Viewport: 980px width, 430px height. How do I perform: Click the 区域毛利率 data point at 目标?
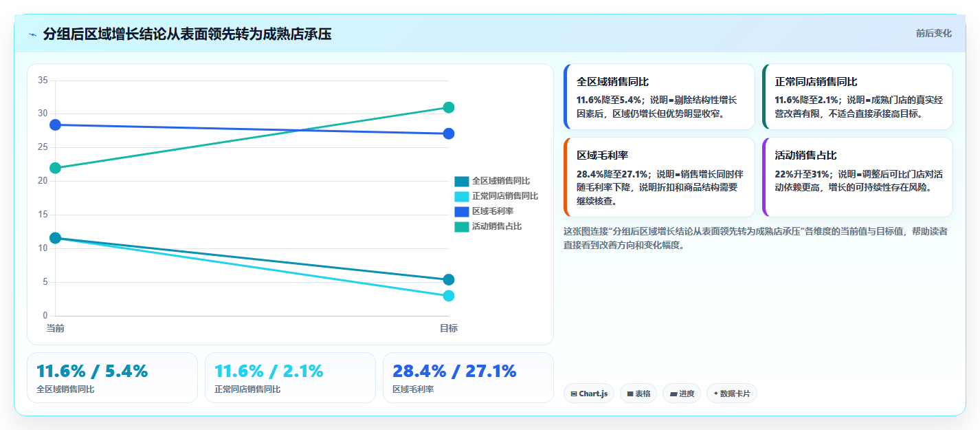point(449,133)
